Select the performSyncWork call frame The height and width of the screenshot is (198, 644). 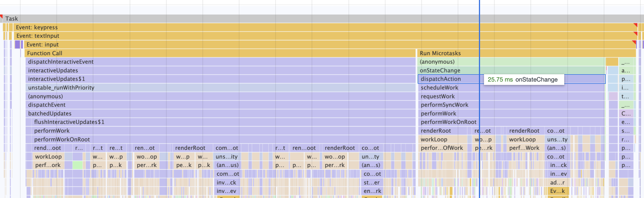coord(511,105)
